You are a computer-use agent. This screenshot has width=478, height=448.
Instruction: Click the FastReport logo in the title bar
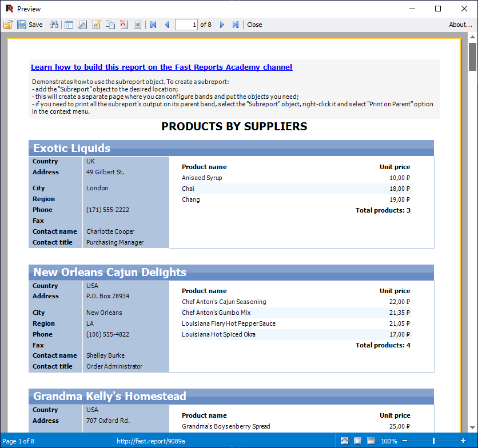click(x=10, y=9)
